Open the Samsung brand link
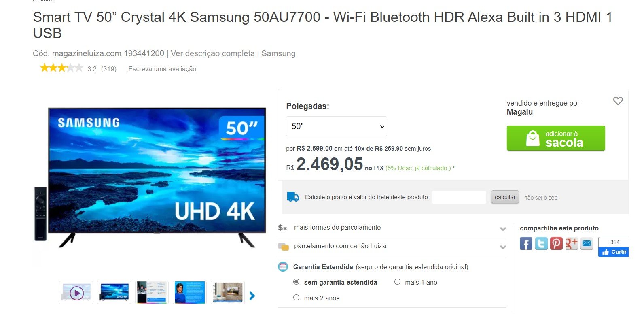The image size is (644, 317). 278,53
